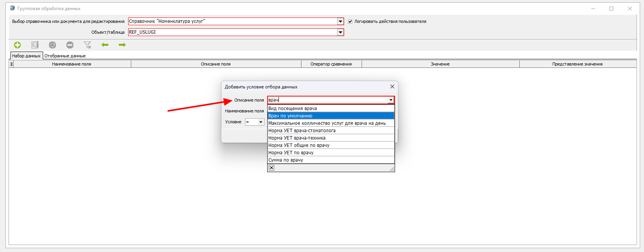Click the grey minus remove-condition icon
644x252 pixels.
[70, 45]
